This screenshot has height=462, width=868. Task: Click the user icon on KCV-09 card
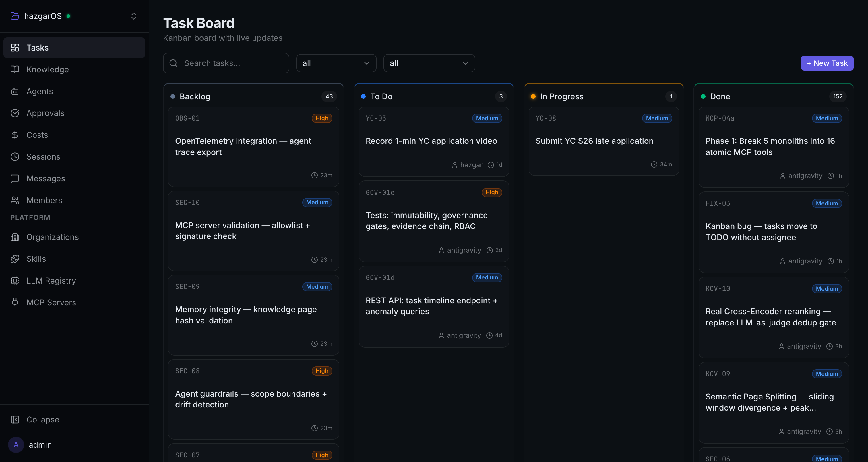click(x=781, y=432)
